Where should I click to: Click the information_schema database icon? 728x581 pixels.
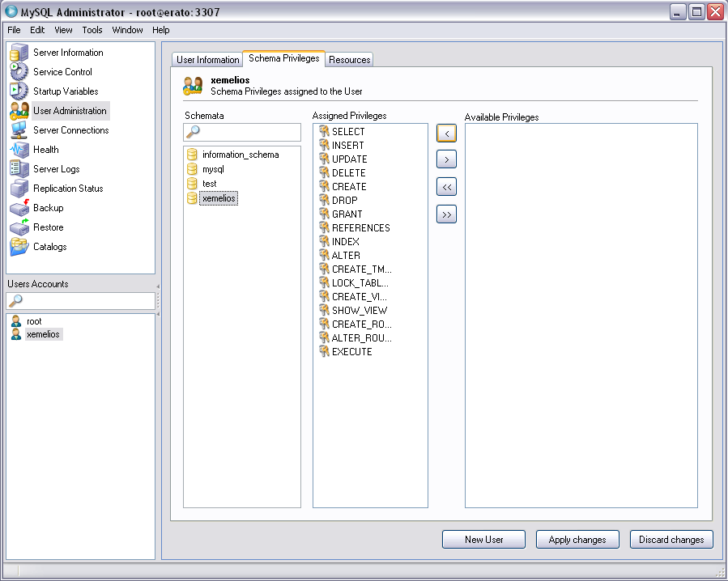coord(192,155)
